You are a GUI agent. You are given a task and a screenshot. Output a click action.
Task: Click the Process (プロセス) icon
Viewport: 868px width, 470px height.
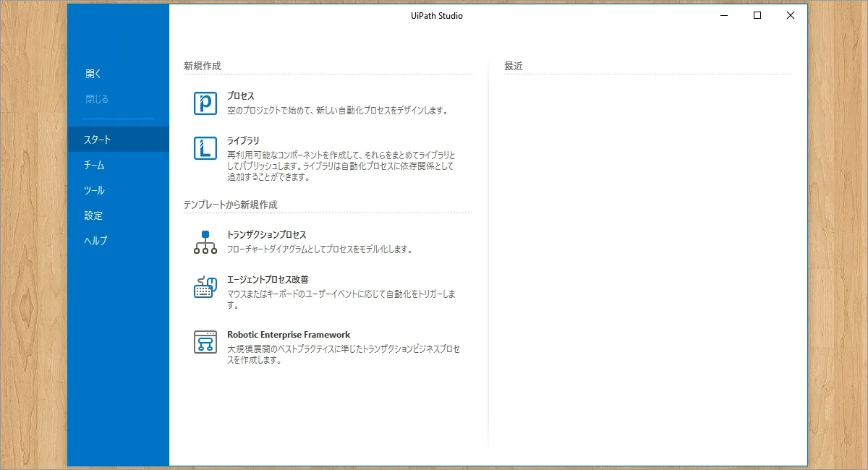205,103
